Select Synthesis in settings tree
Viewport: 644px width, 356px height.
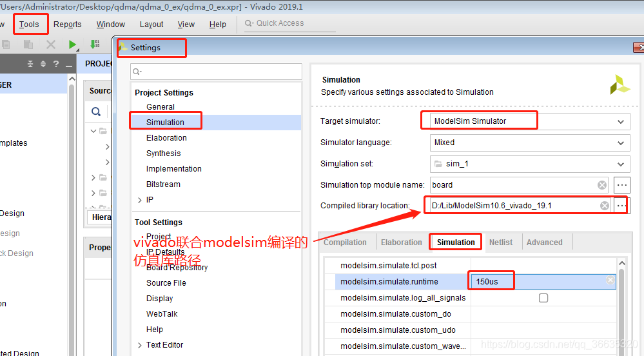coord(164,153)
